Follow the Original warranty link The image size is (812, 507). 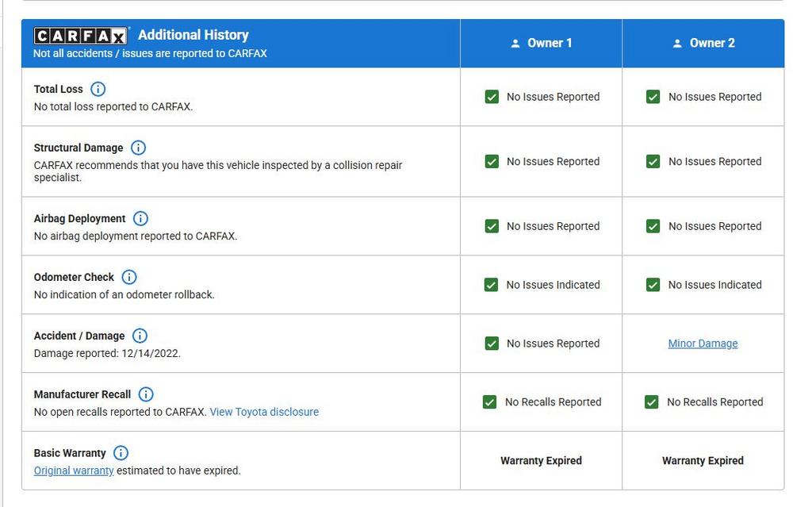point(74,471)
